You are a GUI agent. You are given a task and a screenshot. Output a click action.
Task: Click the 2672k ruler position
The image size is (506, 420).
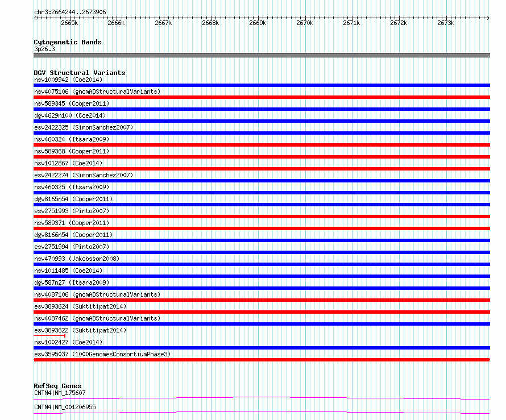tap(399, 23)
